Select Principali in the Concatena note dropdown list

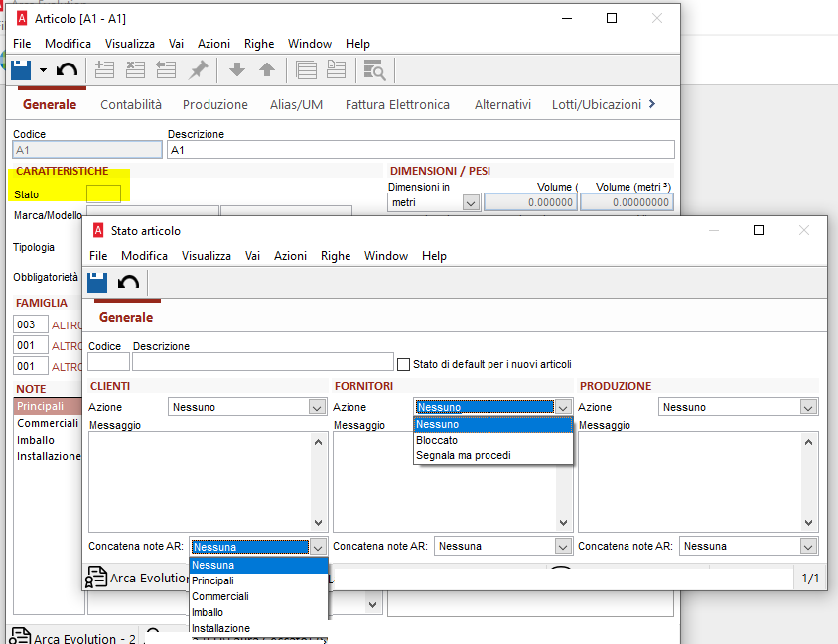(259, 580)
